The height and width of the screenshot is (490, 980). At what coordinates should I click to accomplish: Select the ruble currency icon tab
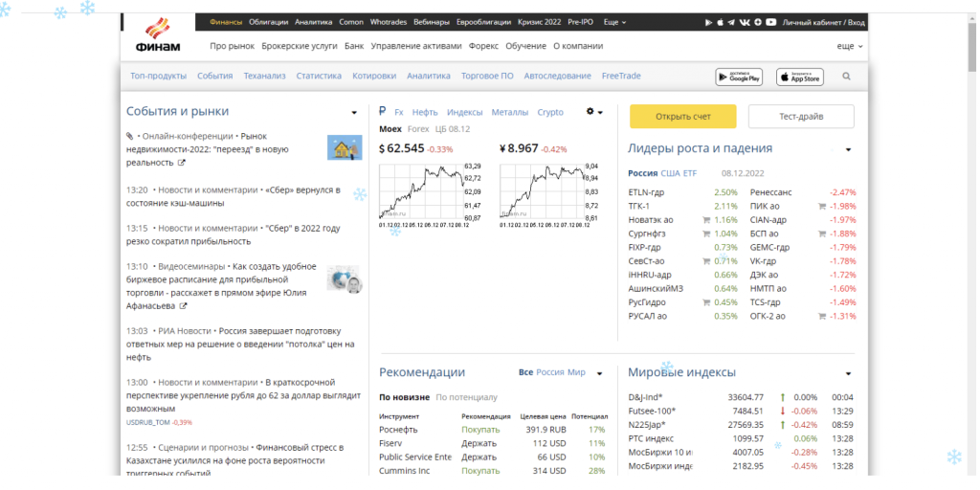383,112
